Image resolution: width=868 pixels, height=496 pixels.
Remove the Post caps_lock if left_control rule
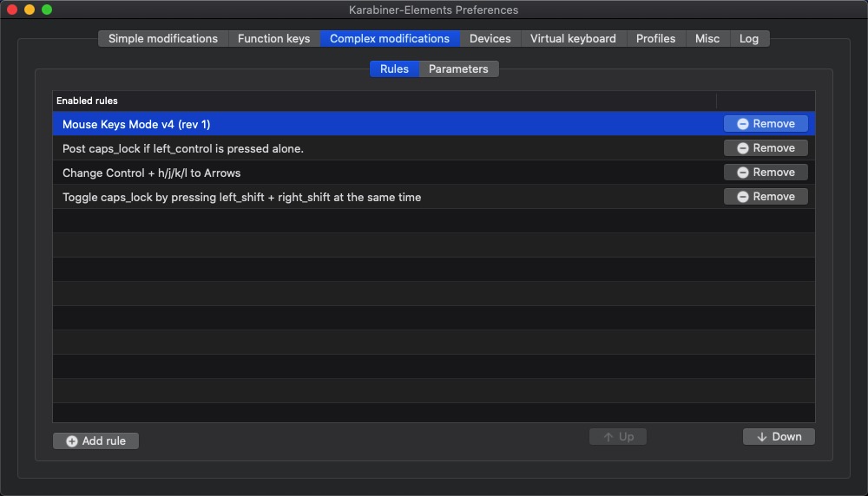766,148
